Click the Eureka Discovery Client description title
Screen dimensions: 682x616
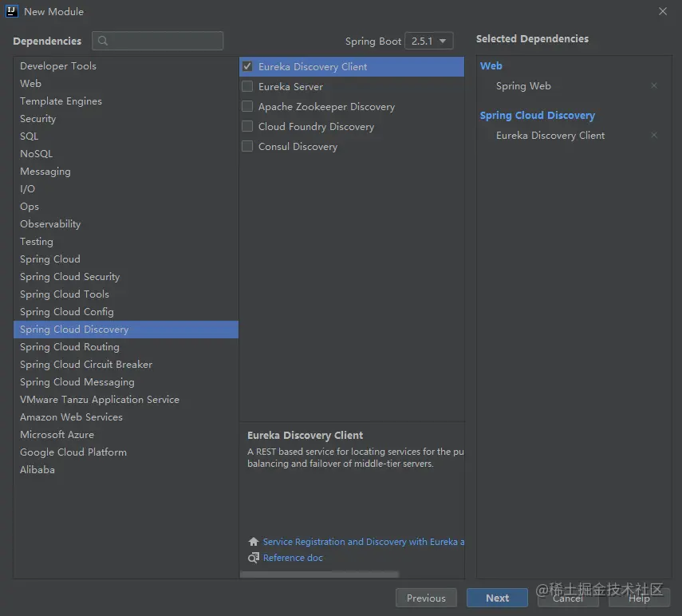click(305, 435)
